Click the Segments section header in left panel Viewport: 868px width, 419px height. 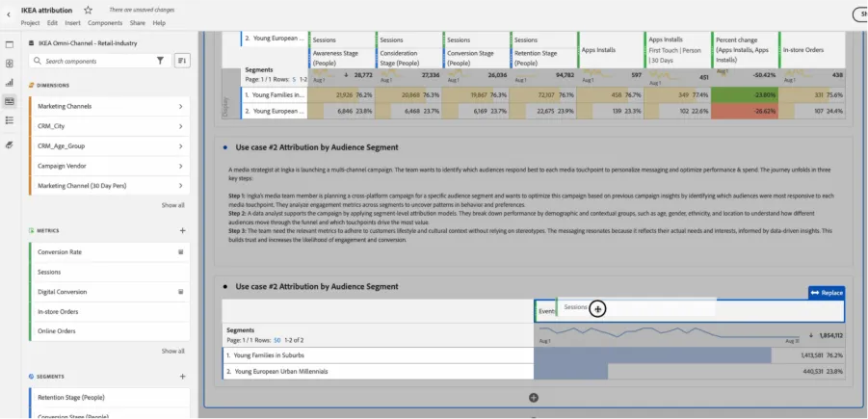(50, 377)
